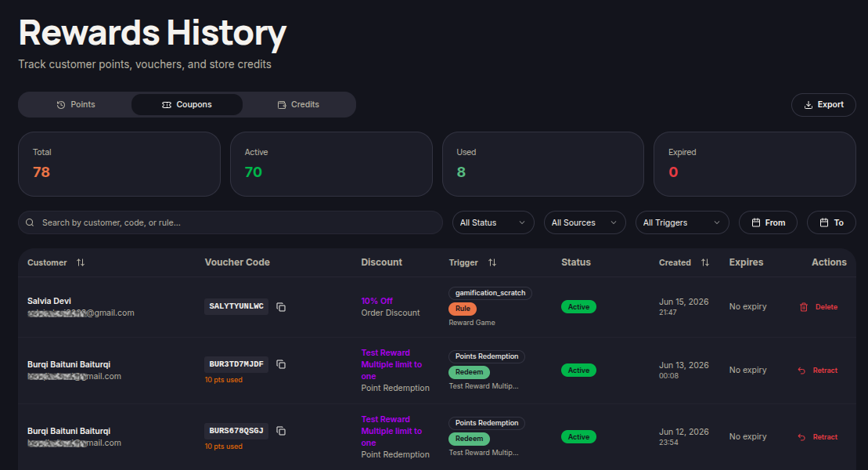Sort by Created column arrows

(x=705, y=262)
